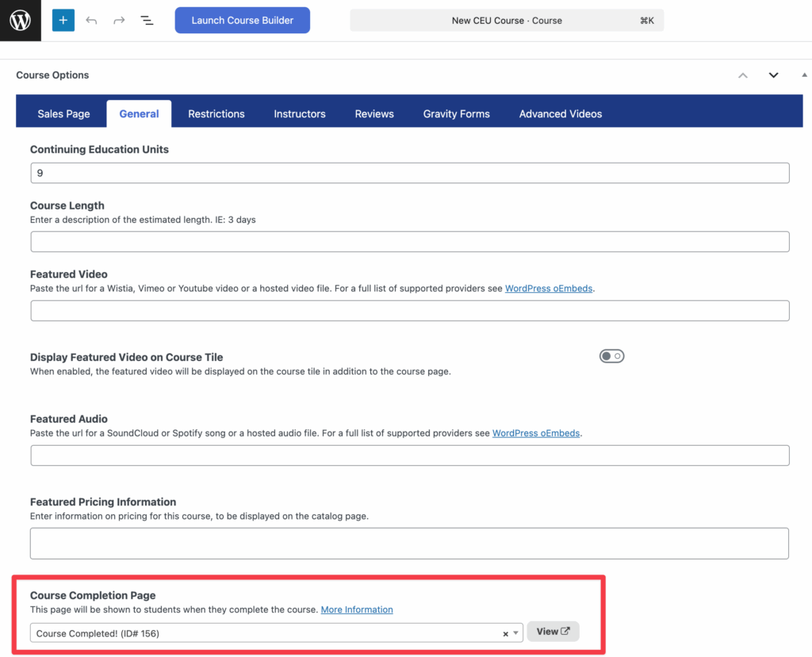Click View button for completion page
The width and height of the screenshot is (812, 657).
(553, 632)
